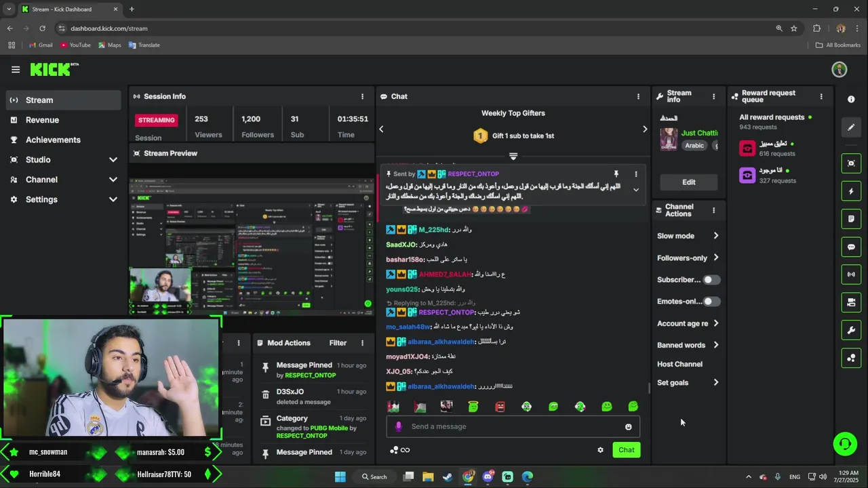
Task: Toggle Subscribers-only chat switch
Action: 711,280
